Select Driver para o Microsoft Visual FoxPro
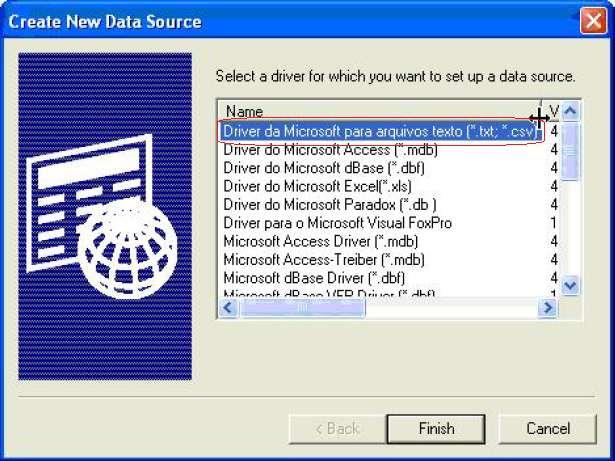This screenshot has width=615, height=461. (x=337, y=223)
